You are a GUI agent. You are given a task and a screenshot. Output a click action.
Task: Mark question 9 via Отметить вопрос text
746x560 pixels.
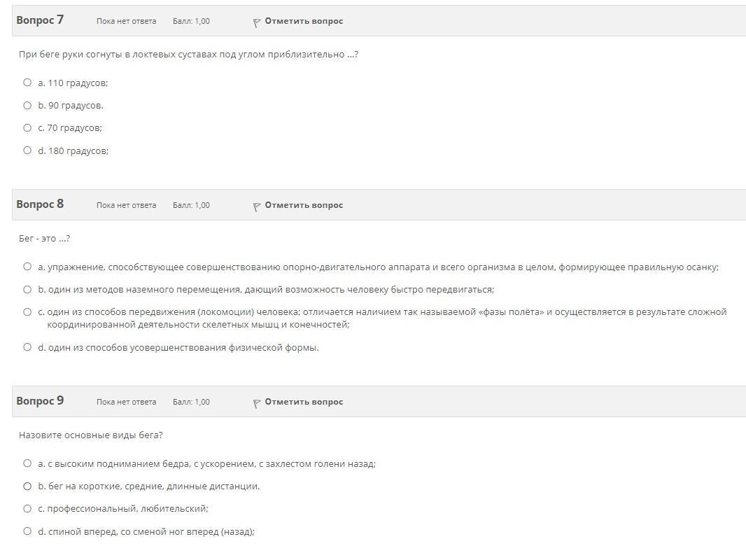point(304,402)
